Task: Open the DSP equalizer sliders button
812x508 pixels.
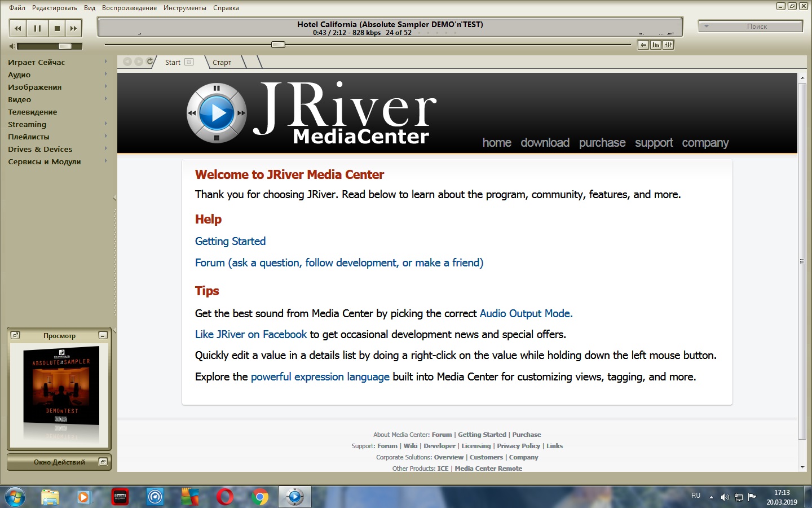Action: pyautogui.click(x=668, y=45)
